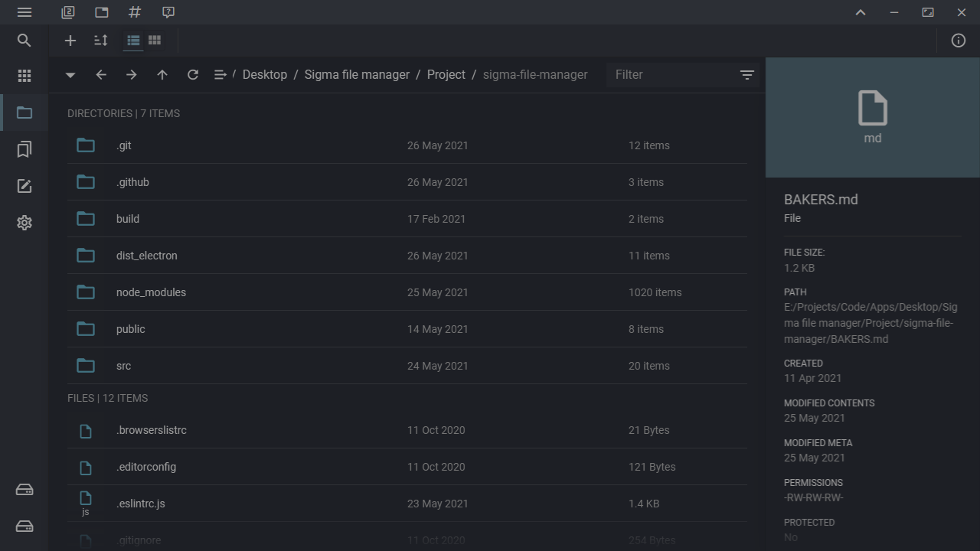Image resolution: width=980 pixels, height=551 pixels.
Task: Select the src folder row
Action: coord(407,366)
